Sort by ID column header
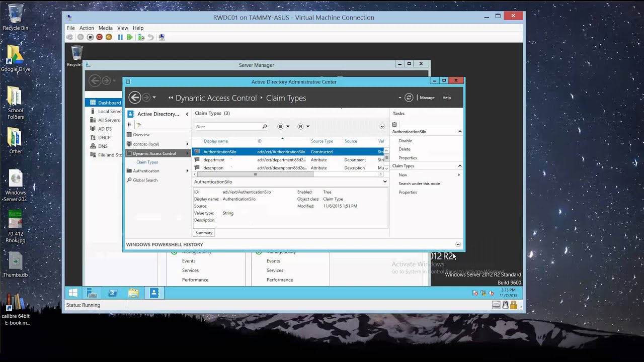 point(260,141)
